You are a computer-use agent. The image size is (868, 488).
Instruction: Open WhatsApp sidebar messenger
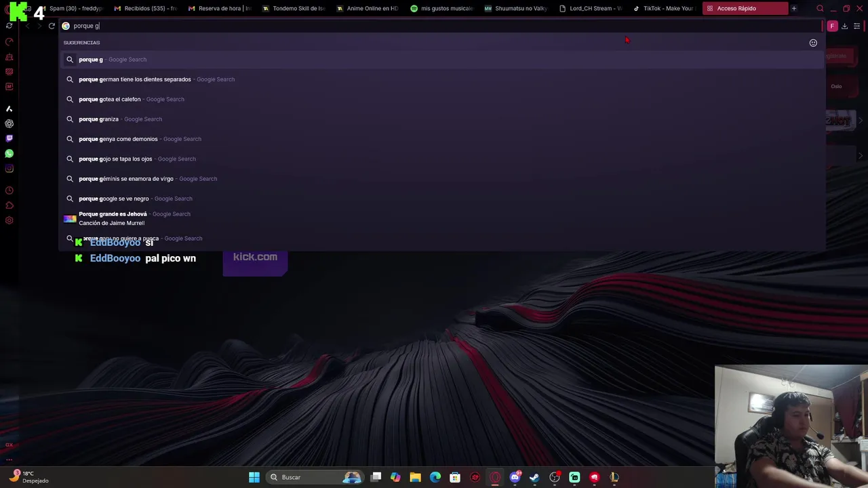[x=9, y=154]
